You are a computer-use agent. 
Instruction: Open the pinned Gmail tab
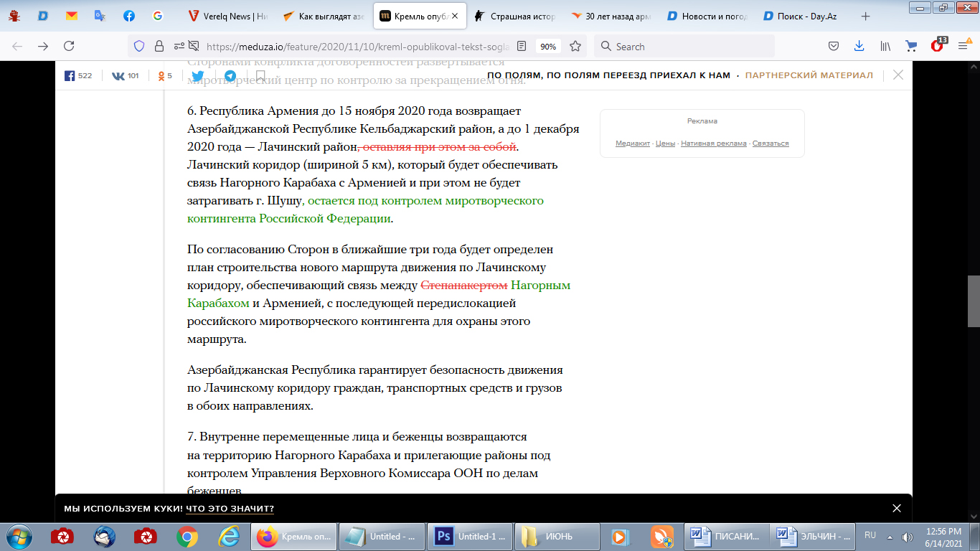pos(72,16)
